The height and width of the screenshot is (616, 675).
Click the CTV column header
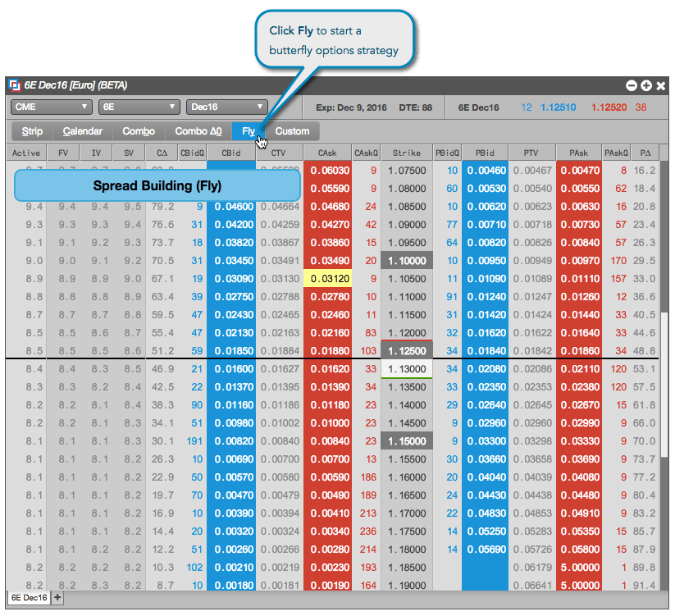[278, 153]
